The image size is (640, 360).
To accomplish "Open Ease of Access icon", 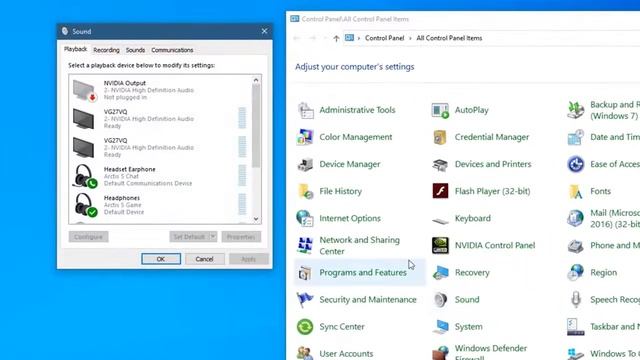I will [x=576, y=164].
